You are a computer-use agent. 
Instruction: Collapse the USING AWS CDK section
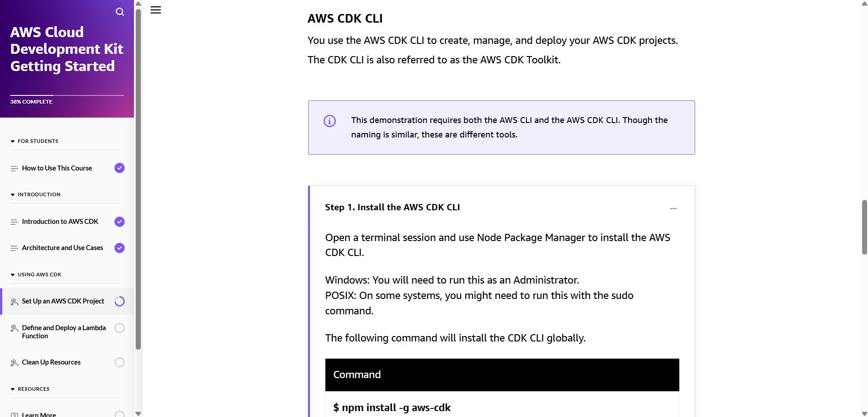pyautogui.click(x=13, y=275)
